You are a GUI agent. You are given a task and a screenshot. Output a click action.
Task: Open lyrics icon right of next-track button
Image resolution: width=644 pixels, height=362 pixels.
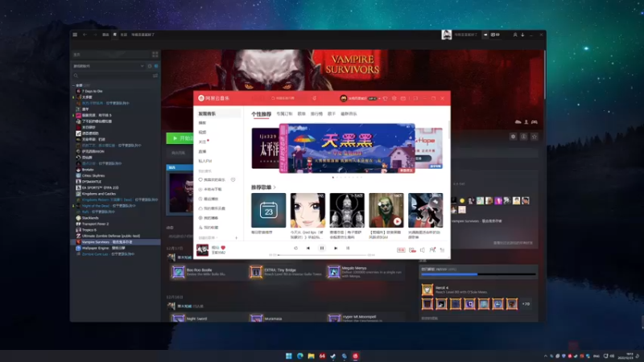point(348,248)
